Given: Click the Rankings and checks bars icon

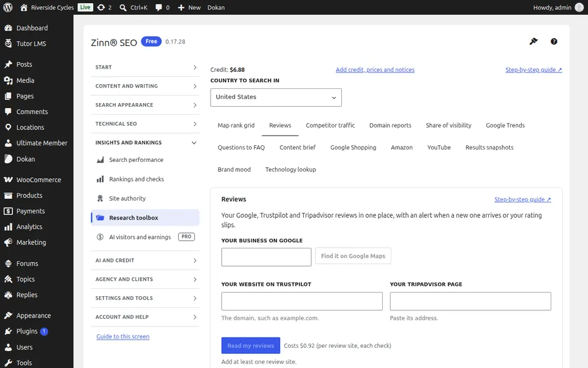Looking at the screenshot, I should click(100, 179).
